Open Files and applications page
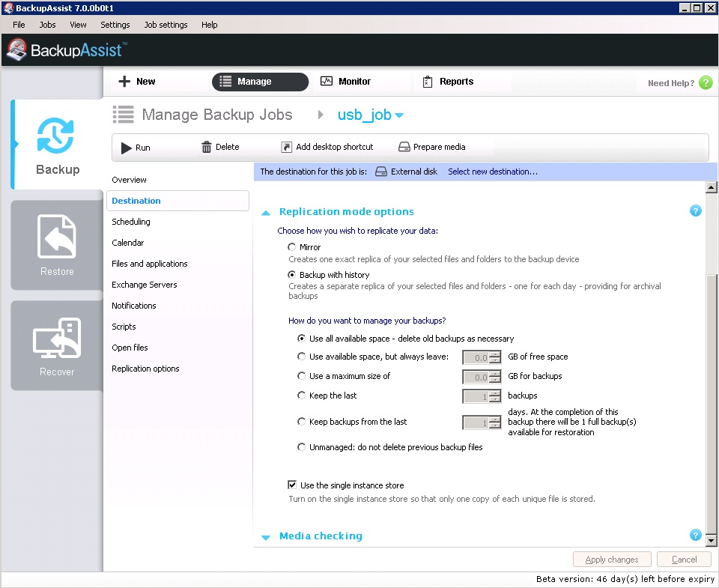This screenshot has width=719, height=588. (150, 264)
